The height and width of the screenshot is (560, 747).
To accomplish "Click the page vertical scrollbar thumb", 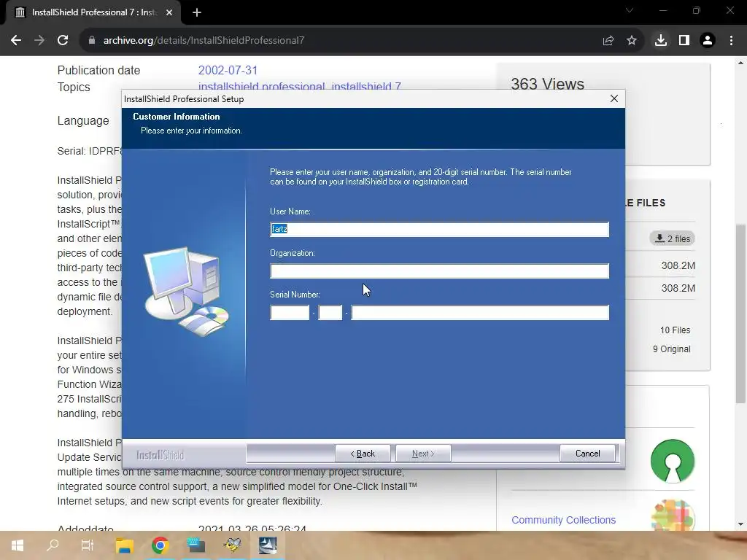I will click(740, 314).
